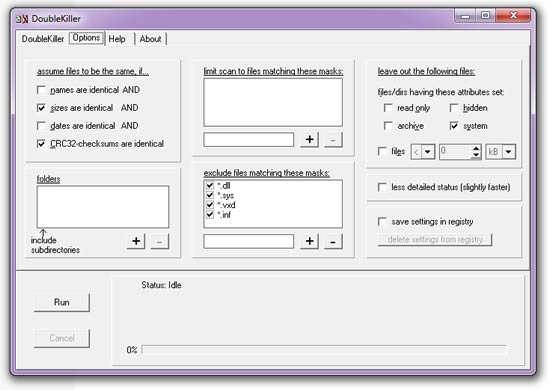This screenshot has height=390, width=550.
Task: Uncheck the *.dll exclude mask
Action: [210, 185]
